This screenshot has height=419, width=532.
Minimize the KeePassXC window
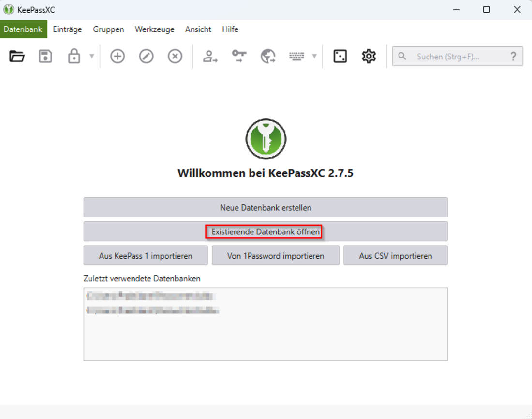click(x=457, y=10)
